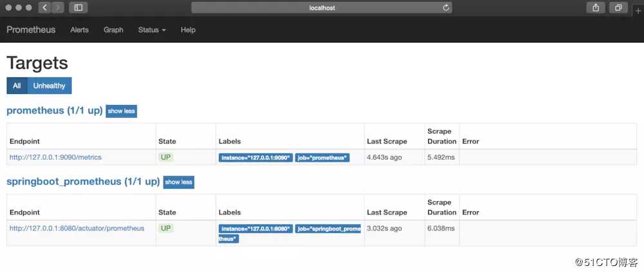
Task: Collapse prometheus job with show less
Action: point(121,111)
